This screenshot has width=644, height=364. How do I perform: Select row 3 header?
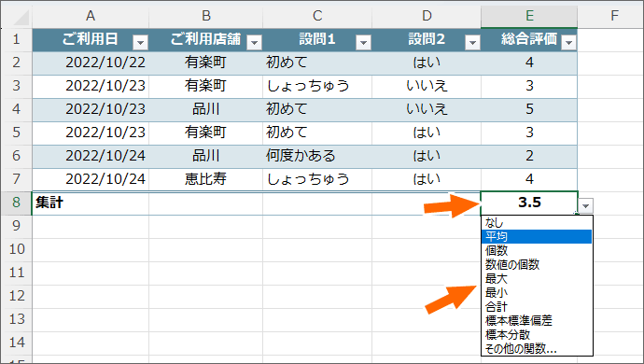(x=16, y=86)
